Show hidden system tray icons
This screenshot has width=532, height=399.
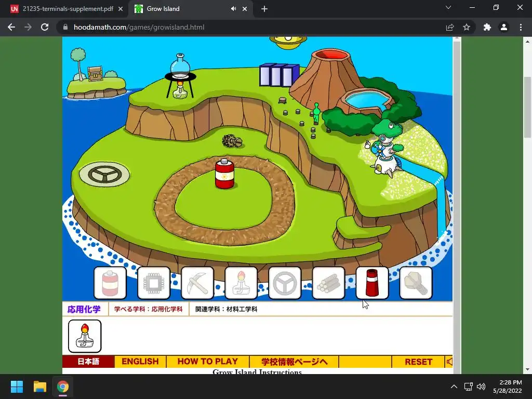pos(454,387)
